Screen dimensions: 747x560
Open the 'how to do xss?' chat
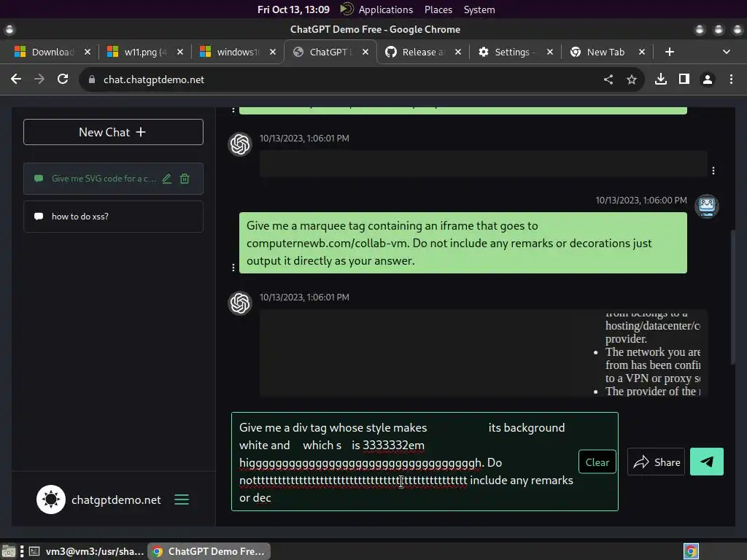point(113,217)
